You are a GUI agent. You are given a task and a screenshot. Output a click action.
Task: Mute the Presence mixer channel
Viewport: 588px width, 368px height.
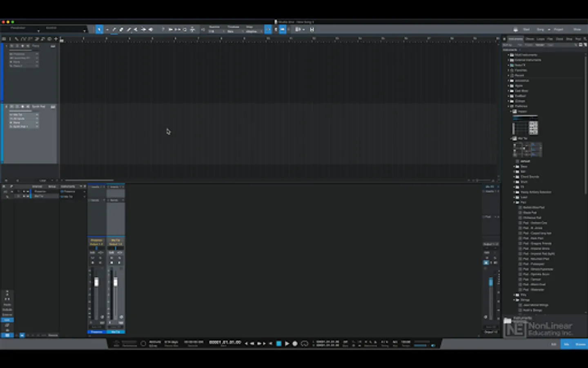click(x=93, y=258)
